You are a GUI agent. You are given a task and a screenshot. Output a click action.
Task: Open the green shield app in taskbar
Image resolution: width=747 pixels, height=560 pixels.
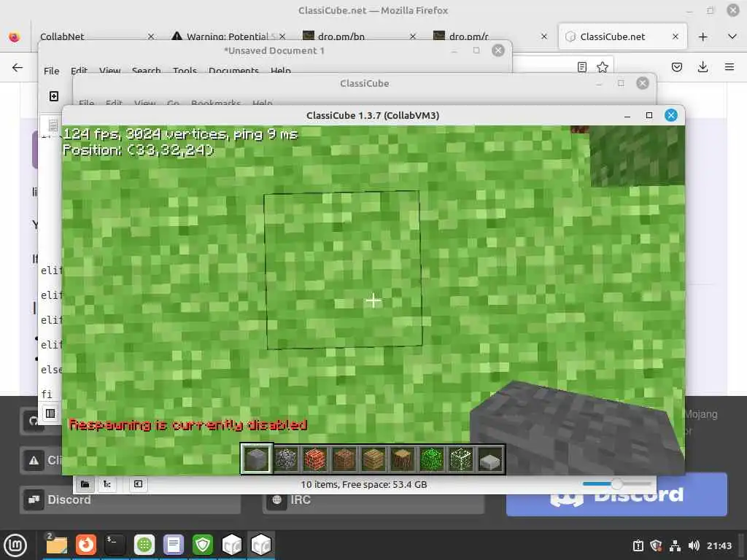point(203,545)
